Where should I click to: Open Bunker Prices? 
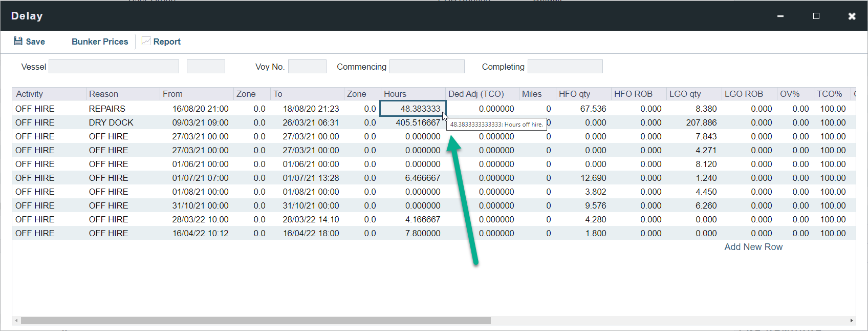[100, 42]
